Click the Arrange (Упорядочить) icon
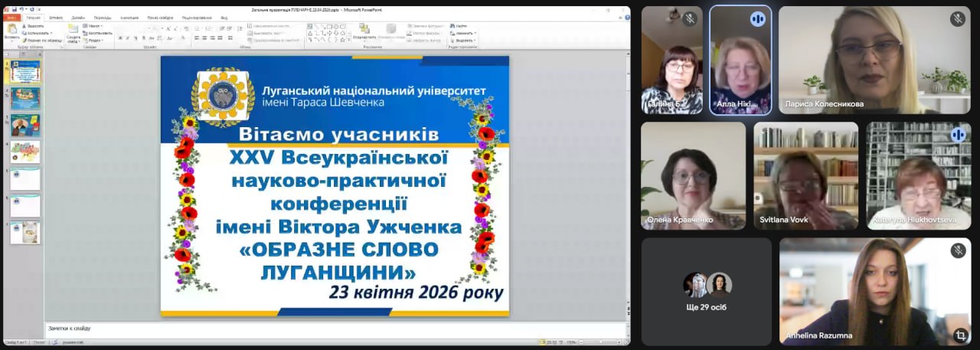 (x=364, y=31)
